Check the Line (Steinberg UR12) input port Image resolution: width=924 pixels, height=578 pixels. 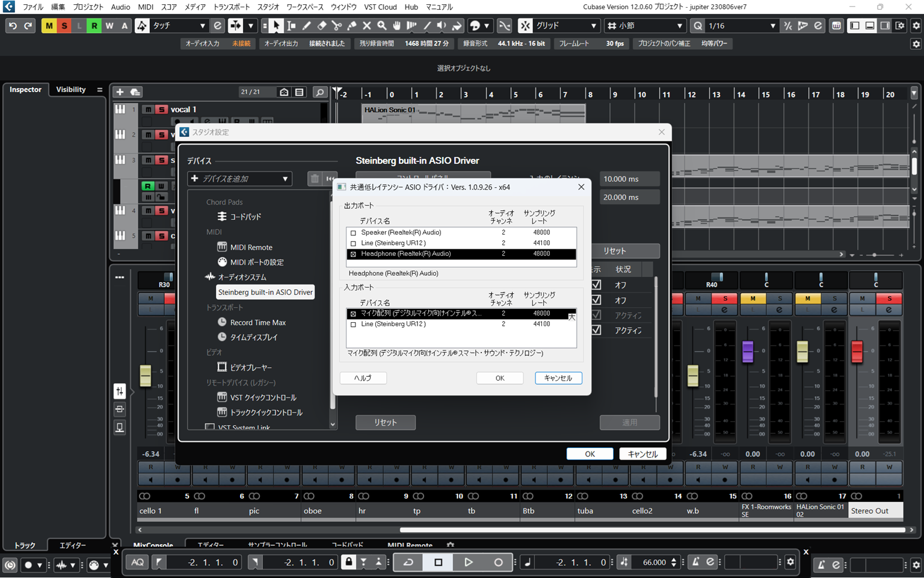(x=353, y=325)
